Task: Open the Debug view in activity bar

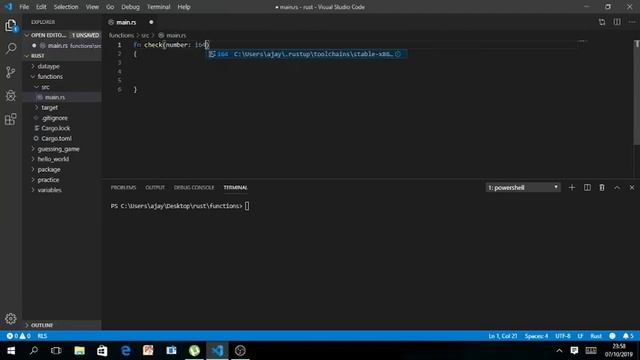Action: click(x=11, y=96)
